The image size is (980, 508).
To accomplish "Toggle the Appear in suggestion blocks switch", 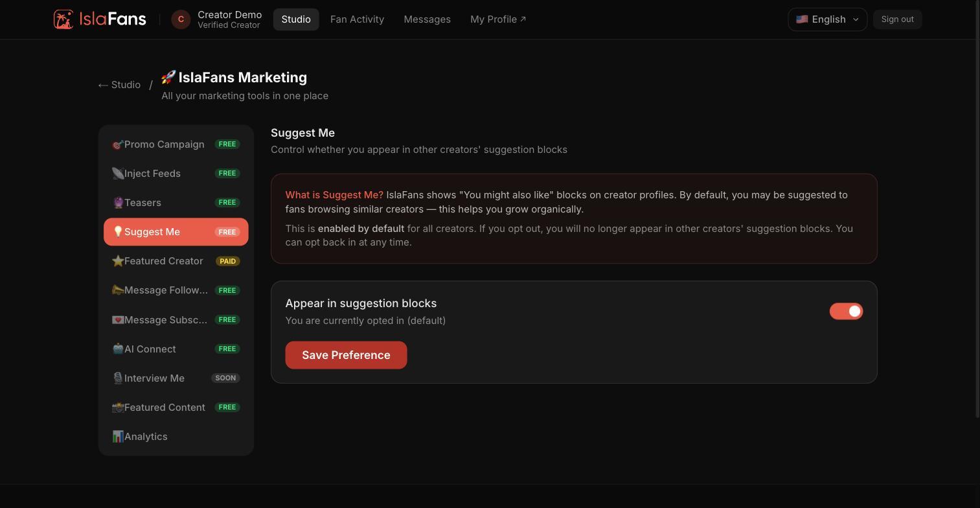I will coord(846,312).
